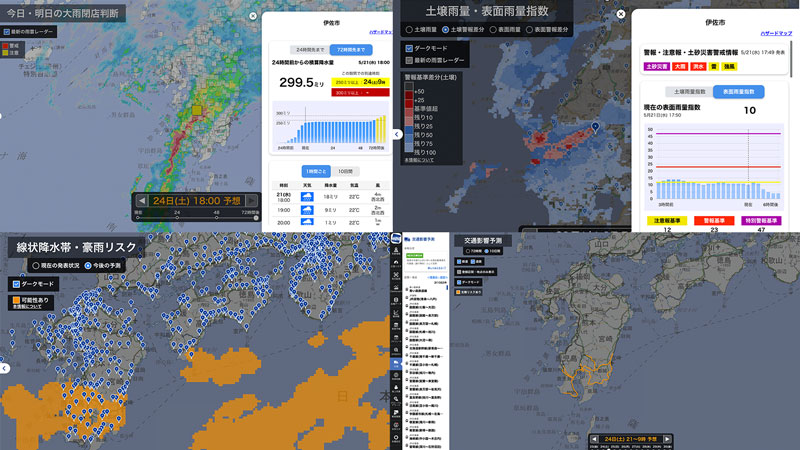Screen dimensions: 800x450
Task: Click the yellow square marker on rain map
Action: pos(197,111)
